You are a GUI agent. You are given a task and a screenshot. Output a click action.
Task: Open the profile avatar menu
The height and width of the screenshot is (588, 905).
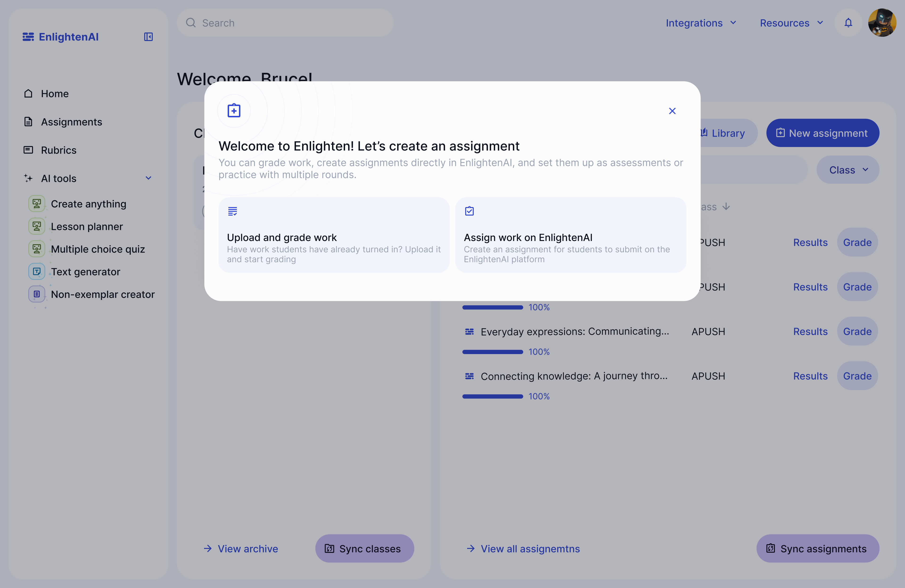coord(883,23)
